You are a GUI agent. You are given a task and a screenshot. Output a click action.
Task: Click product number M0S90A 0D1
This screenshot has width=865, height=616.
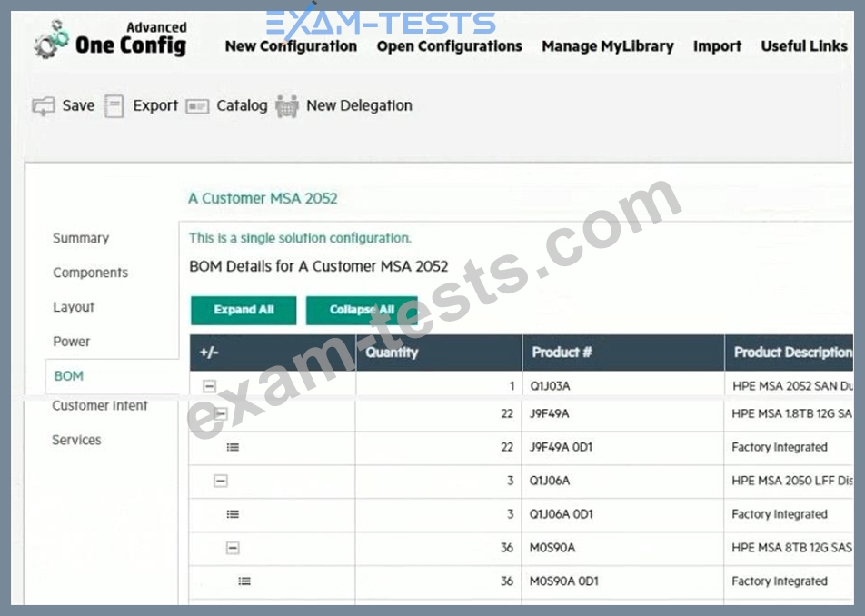click(x=563, y=581)
